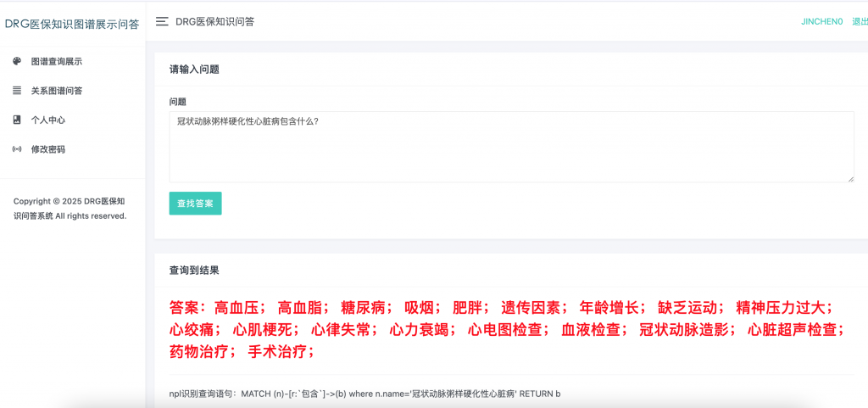This screenshot has height=408, width=868.
Task: Click the answer term 心力衰竭
Action: click(420, 330)
